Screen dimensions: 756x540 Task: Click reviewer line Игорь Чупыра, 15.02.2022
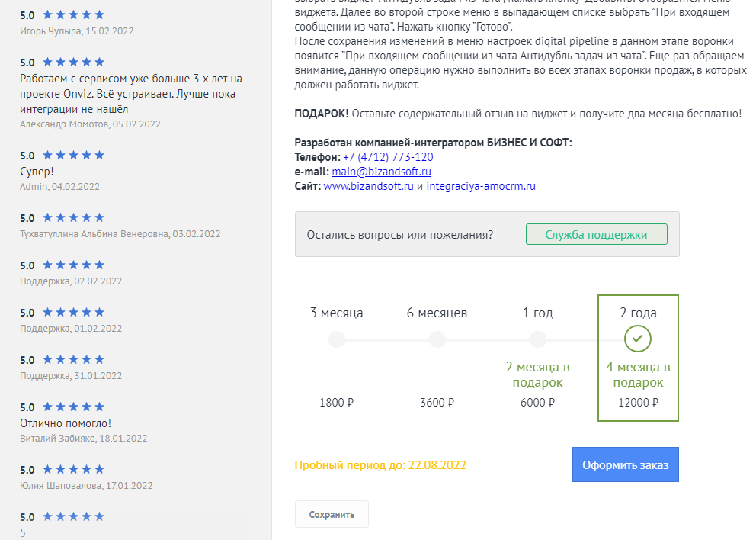pos(77,31)
